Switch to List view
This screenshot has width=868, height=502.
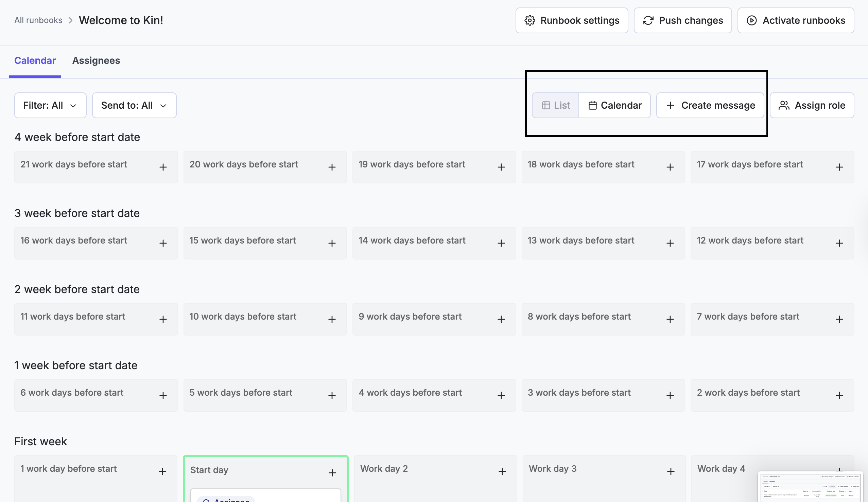pyautogui.click(x=556, y=105)
